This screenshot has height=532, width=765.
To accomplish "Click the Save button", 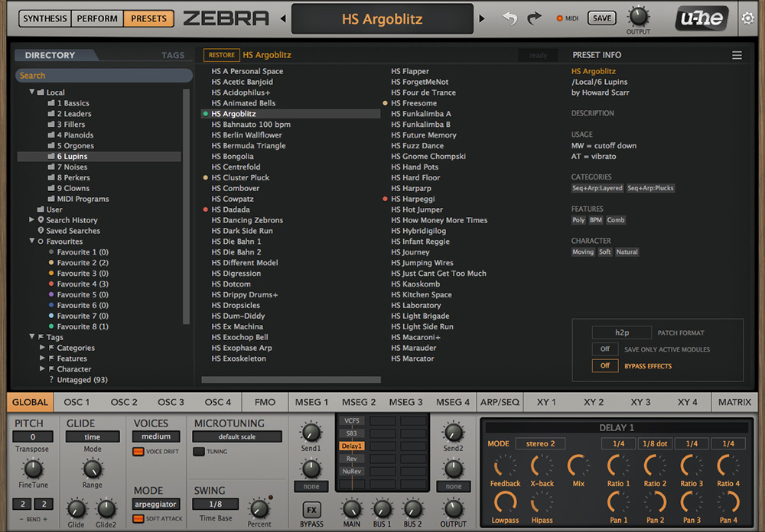I will point(601,18).
